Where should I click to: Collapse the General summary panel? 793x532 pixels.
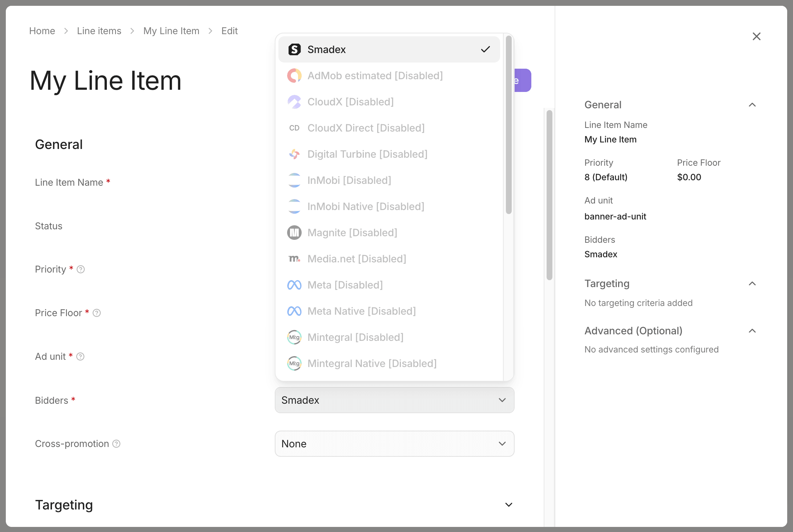point(752,105)
